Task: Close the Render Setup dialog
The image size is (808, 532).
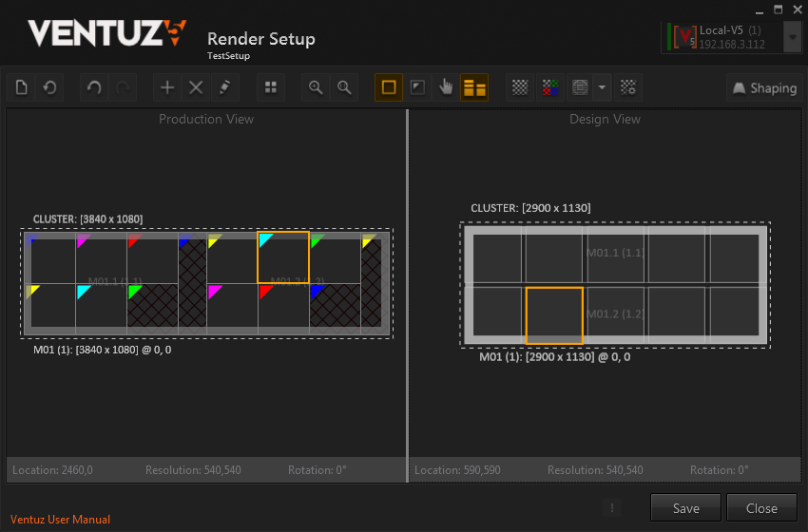Action: point(761,508)
